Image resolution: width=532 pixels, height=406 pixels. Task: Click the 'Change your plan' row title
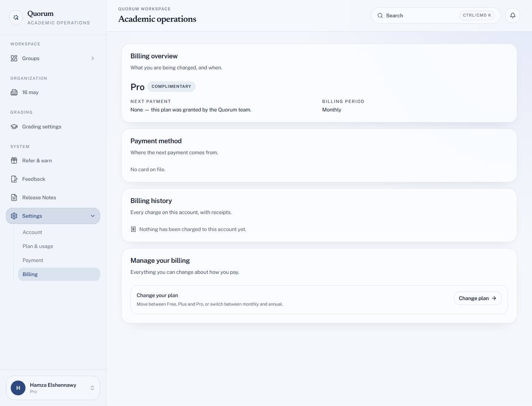pyautogui.click(x=157, y=295)
